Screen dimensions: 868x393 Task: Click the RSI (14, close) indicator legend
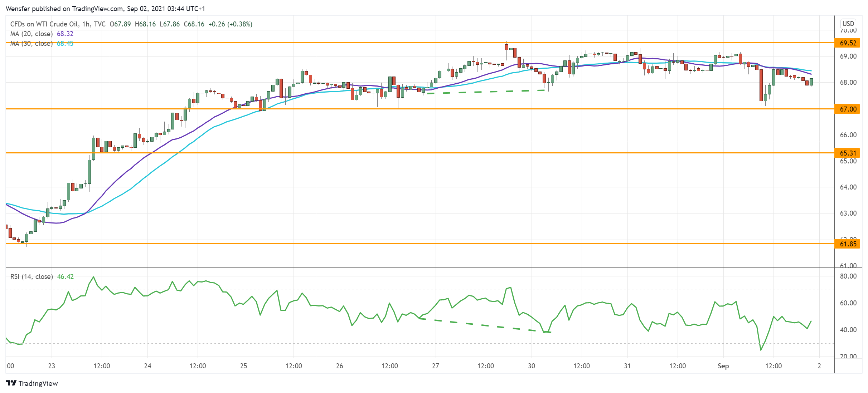[x=31, y=276]
